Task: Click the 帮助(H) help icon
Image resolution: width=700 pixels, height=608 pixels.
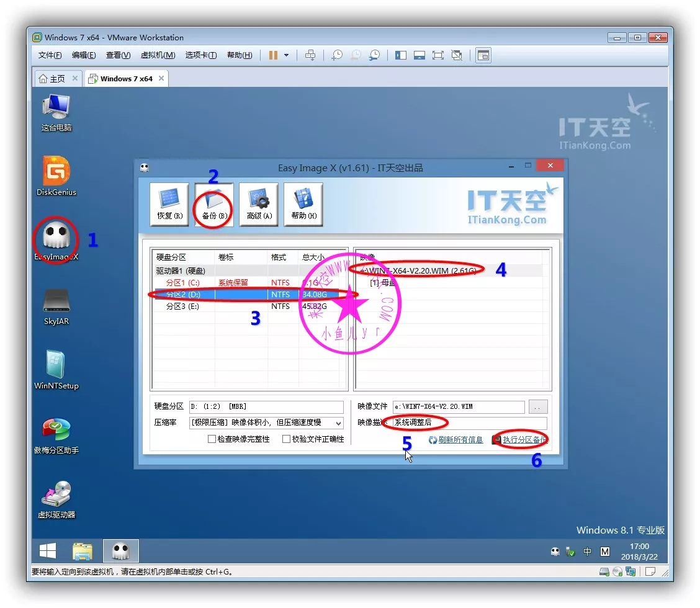Action: 303,203
